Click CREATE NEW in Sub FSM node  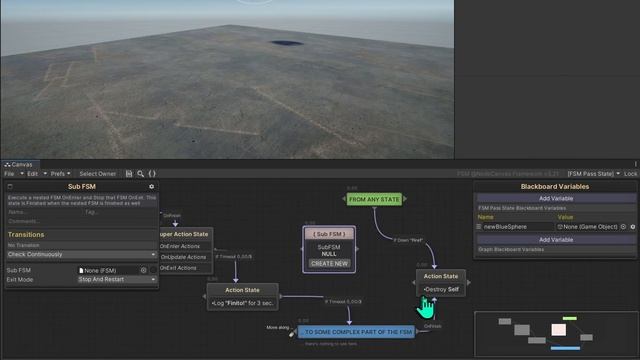[329, 264]
